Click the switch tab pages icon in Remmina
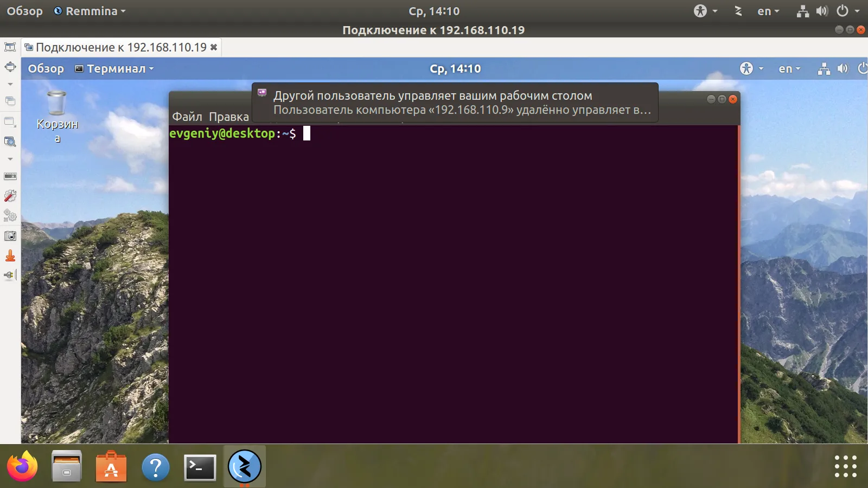The width and height of the screenshot is (868, 488). [x=10, y=101]
